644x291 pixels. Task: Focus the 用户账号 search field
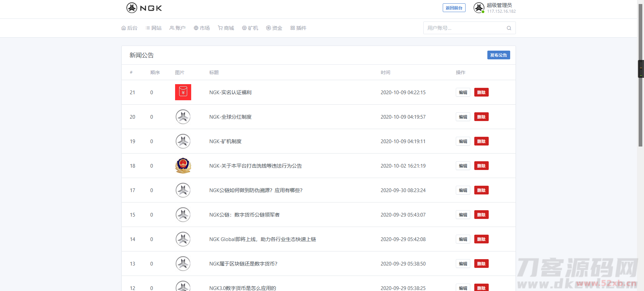(465, 28)
